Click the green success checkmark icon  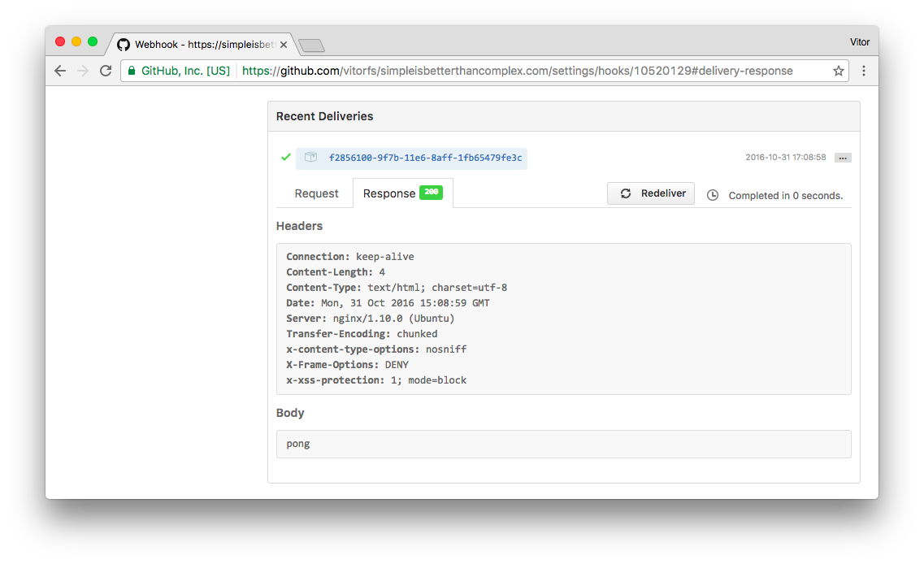(286, 158)
